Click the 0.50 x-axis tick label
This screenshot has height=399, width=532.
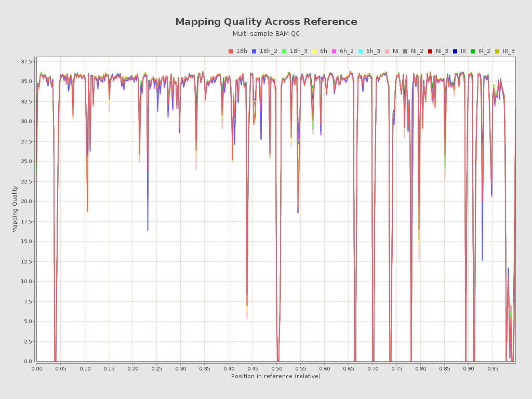276,368
